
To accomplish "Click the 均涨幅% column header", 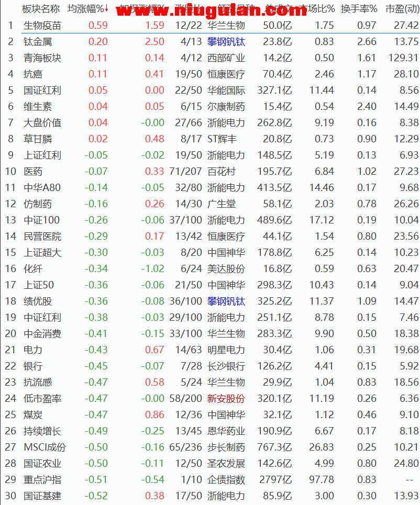I will 87,9.
